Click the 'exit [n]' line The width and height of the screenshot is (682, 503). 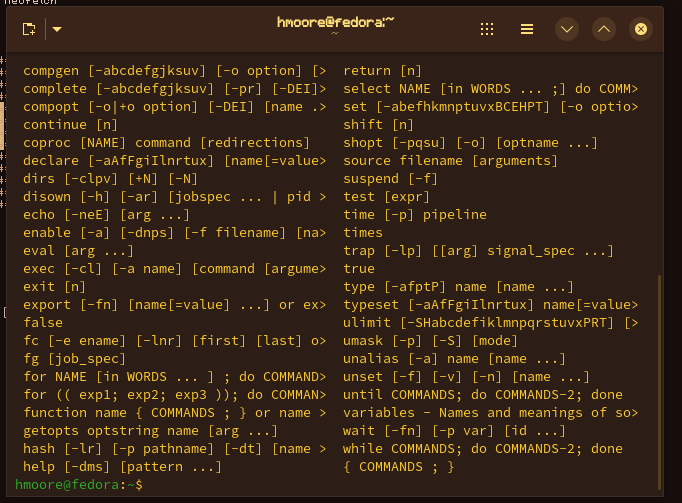[x=54, y=287]
